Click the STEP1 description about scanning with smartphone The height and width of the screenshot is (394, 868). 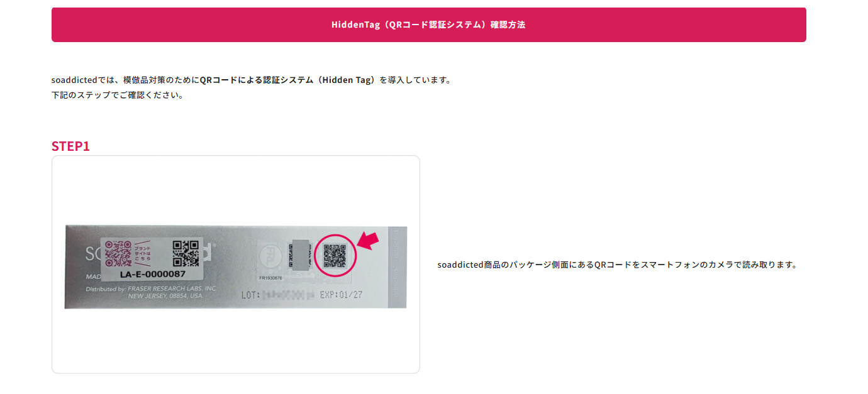[x=617, y=265]
